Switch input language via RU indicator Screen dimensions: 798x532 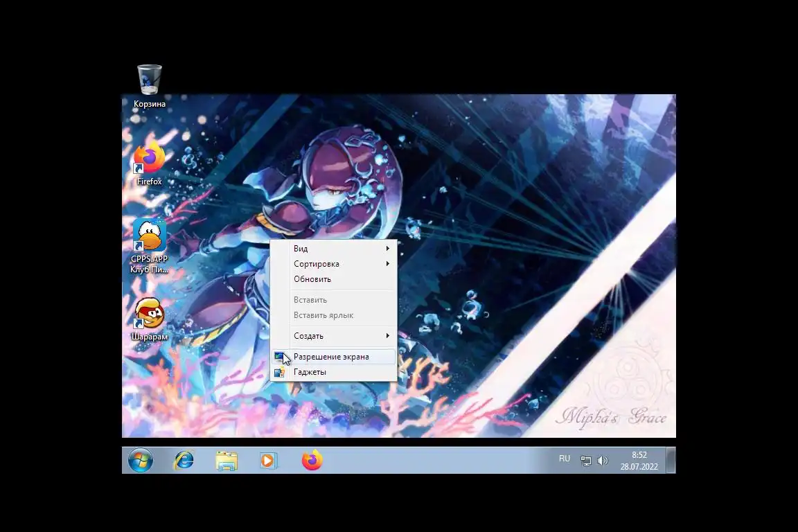click(565, 459)
